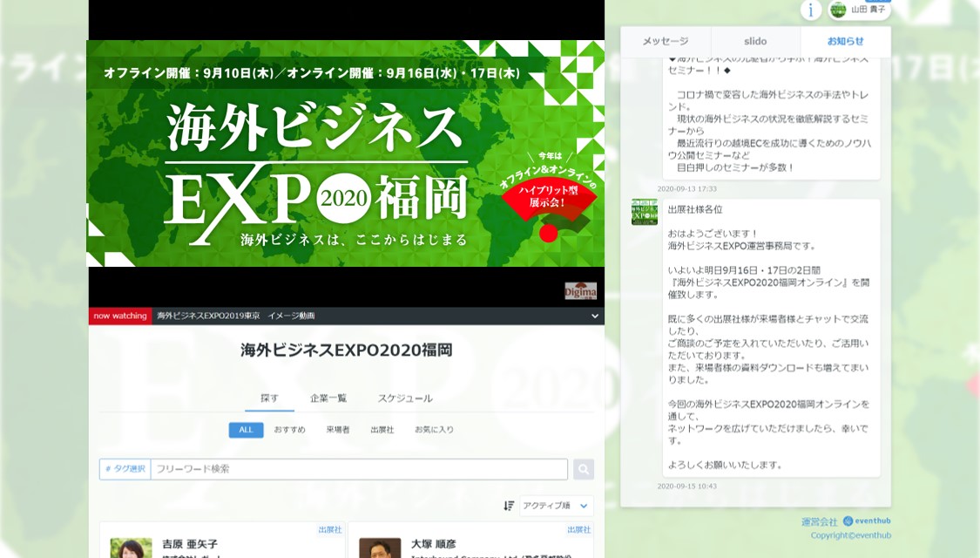Click the 出展社様各位 notice heading
Viewport: 980px width, 558px height.
click(695, 209)
